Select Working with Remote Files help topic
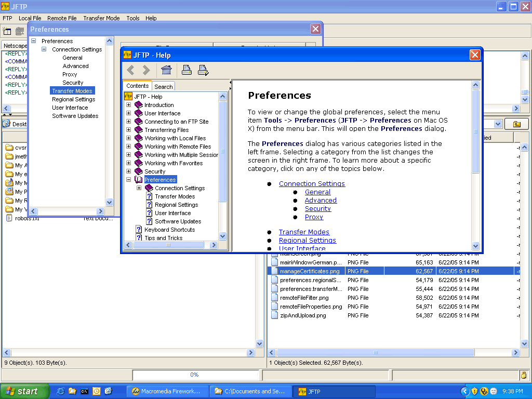Image resolution: width=532 pixels, height=399 pixels. (x=178, y=146)
